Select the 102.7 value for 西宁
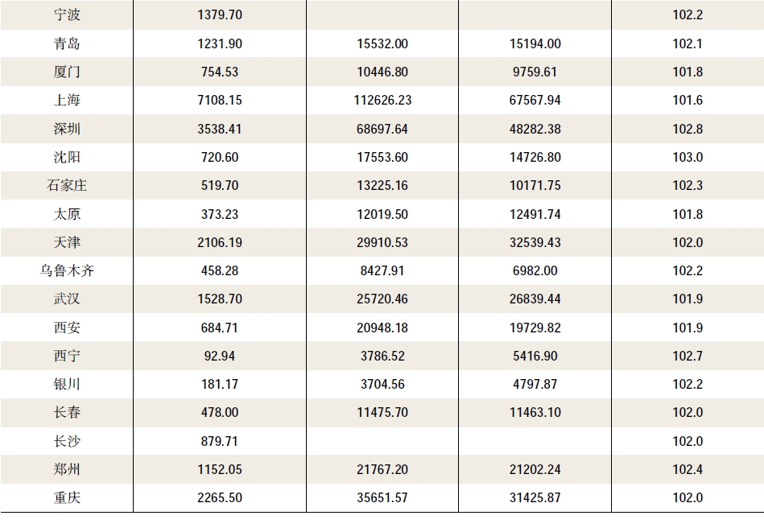 tap(688, 356)
